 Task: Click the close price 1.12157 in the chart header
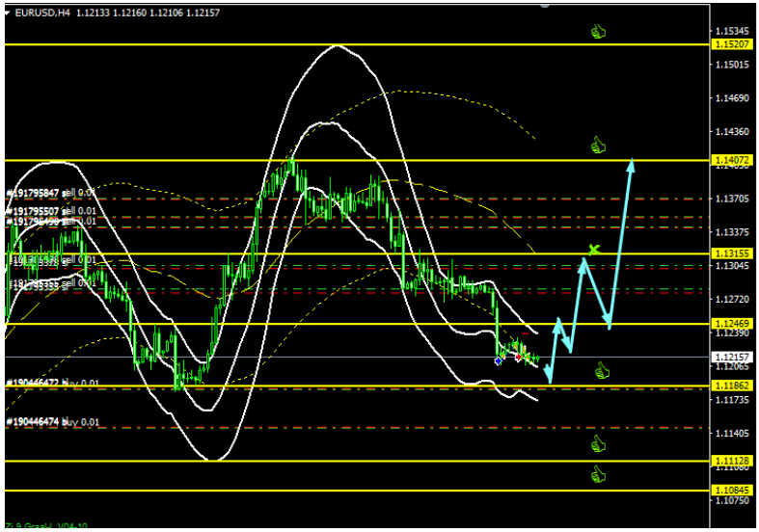[x=203, y=13]
